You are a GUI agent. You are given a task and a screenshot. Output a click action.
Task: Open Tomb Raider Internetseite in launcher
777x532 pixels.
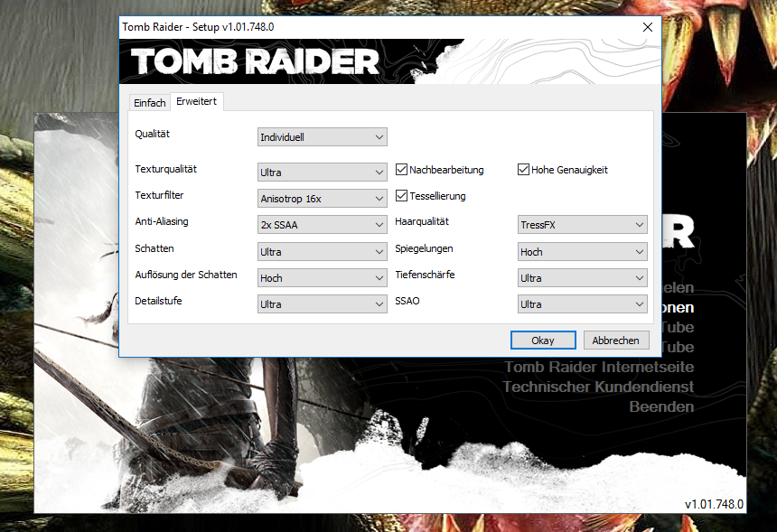coord(599,367)
